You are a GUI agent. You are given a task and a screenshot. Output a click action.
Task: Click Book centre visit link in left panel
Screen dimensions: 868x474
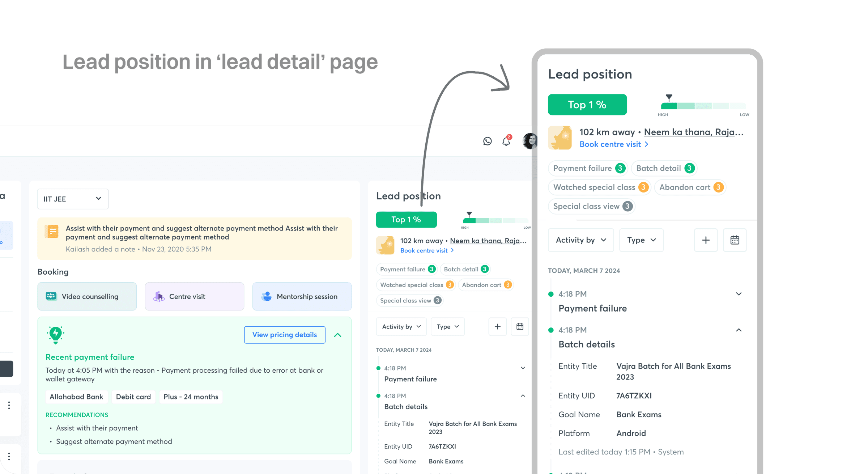[427, 250]
